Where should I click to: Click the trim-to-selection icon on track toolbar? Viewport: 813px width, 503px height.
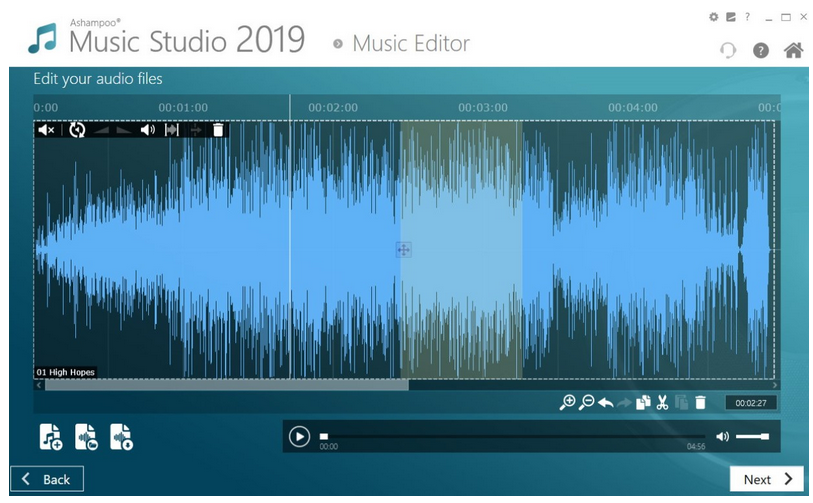click(x=172, y=130)
